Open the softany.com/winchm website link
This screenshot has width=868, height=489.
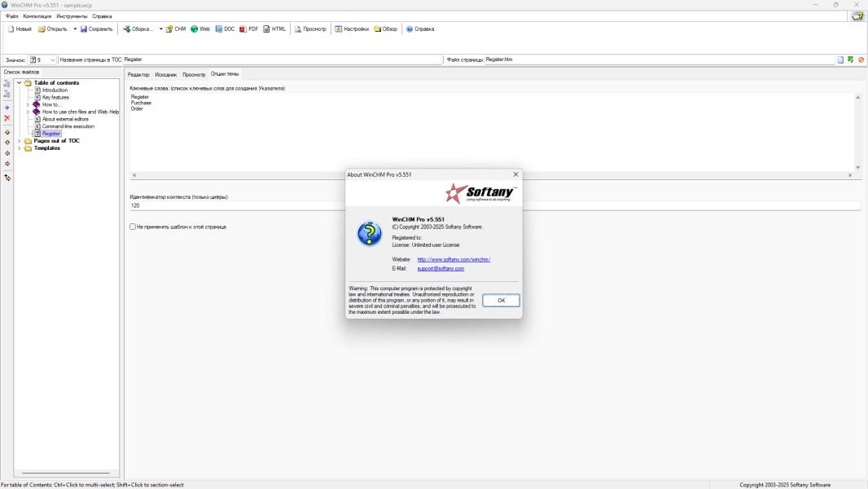pos(454,259)
